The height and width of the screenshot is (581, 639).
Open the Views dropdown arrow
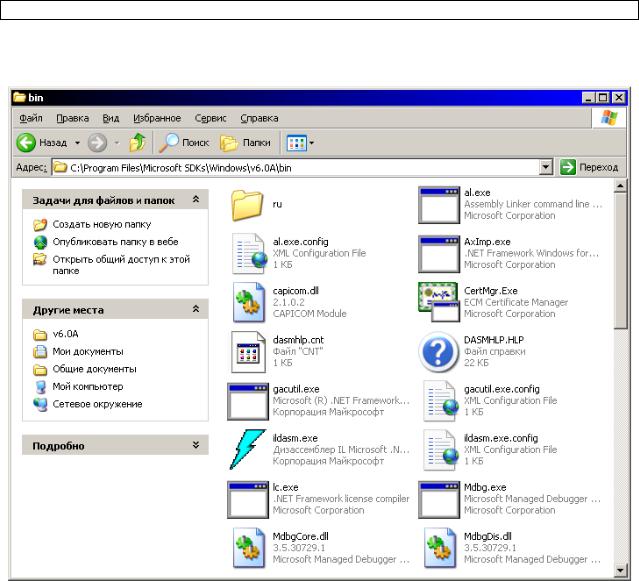click(312, 143)
